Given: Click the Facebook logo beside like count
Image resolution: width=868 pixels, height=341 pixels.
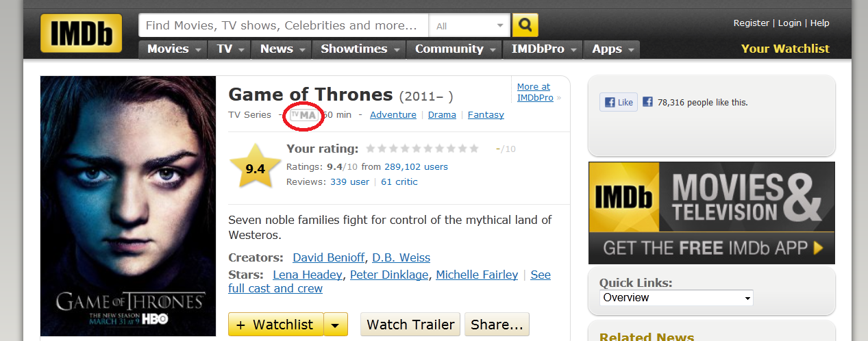Looking at the screenshot, I should (647, 103).
